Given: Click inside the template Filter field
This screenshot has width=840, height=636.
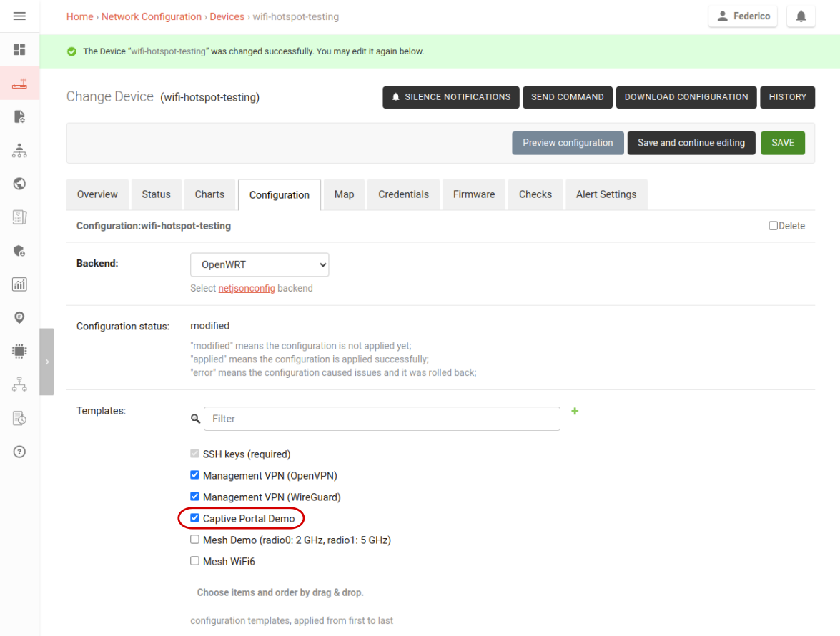Looking at the screenshot, I should coord(382,419).
